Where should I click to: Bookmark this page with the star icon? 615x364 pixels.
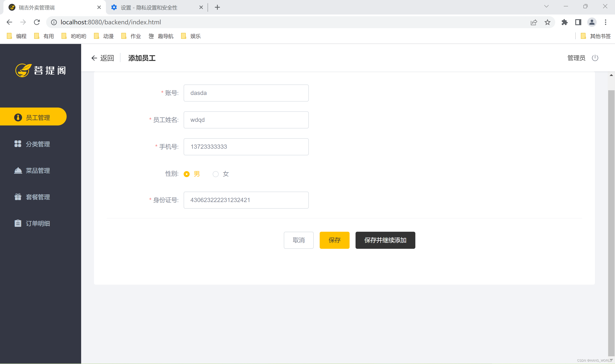pos(548,22)
